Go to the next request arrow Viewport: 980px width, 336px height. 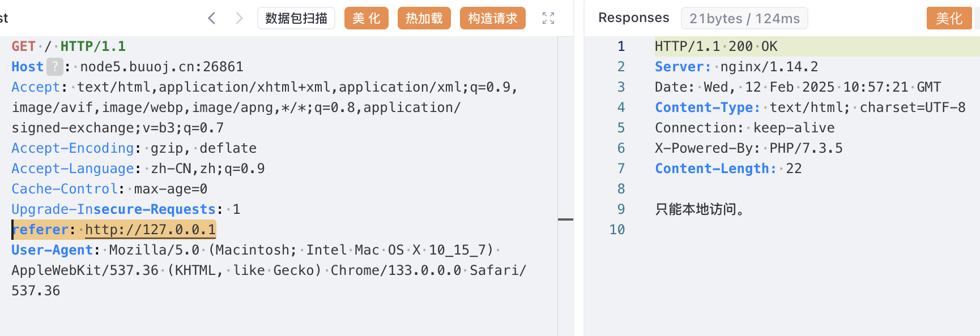point(239,18)
